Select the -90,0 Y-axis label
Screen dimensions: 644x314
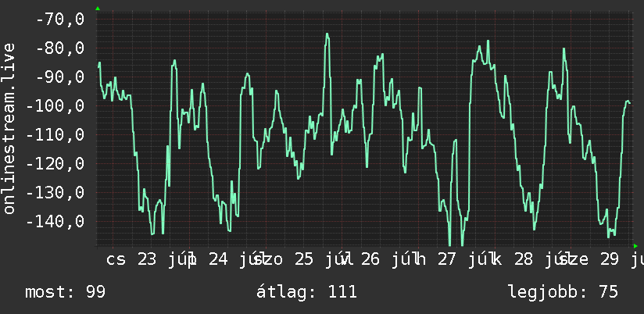click(x=60, y=77)
